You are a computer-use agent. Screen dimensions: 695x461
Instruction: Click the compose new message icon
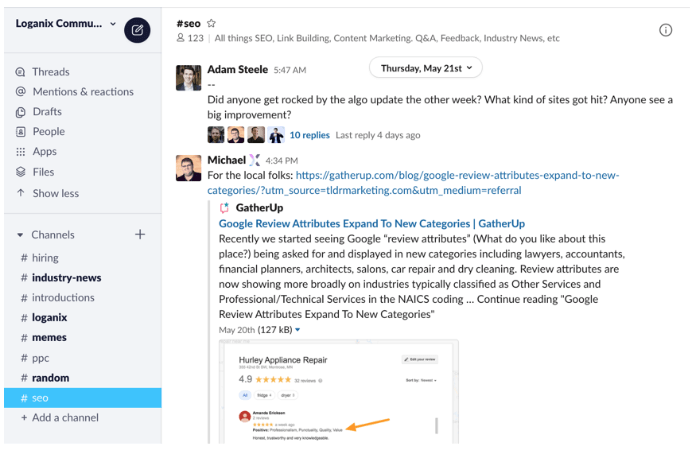137,30
